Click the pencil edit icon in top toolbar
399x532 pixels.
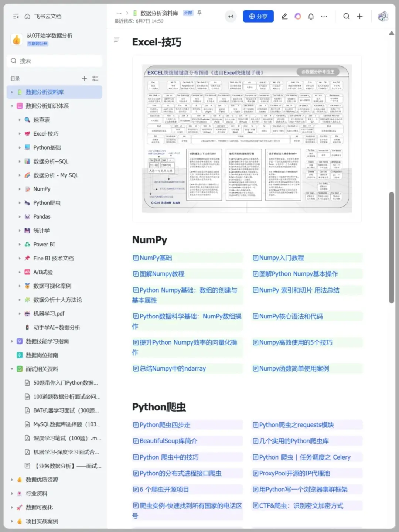tap(284, 16)
